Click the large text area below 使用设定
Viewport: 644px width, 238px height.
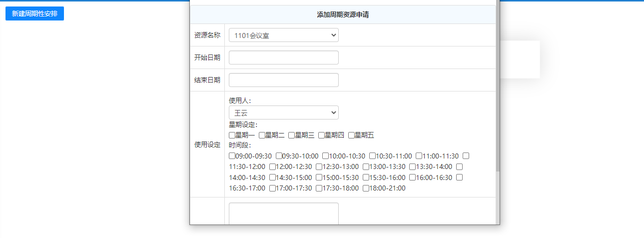point(283,214)
